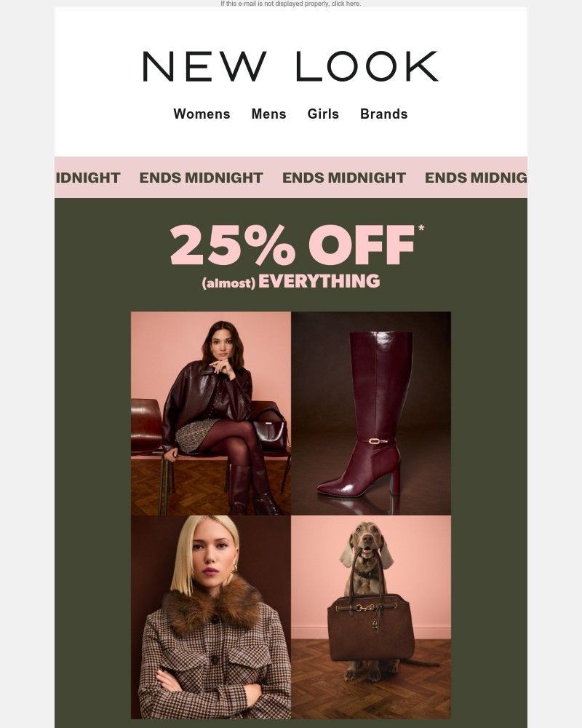Click the asterisk next to 25% OFF
582x728 pixels.
[421, 228]
